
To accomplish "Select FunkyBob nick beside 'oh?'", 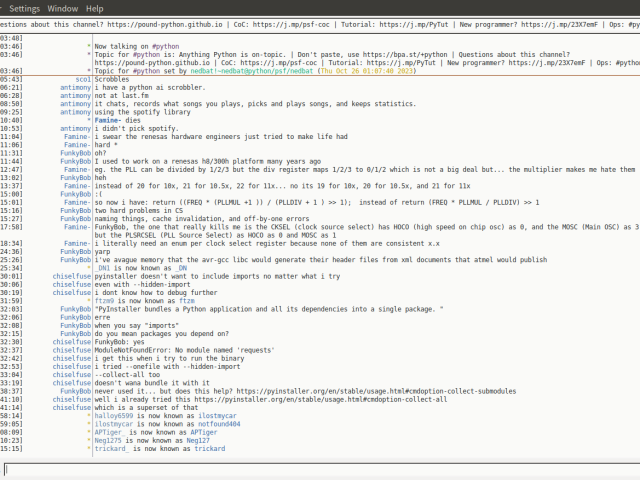I will (x=76, y=153).
